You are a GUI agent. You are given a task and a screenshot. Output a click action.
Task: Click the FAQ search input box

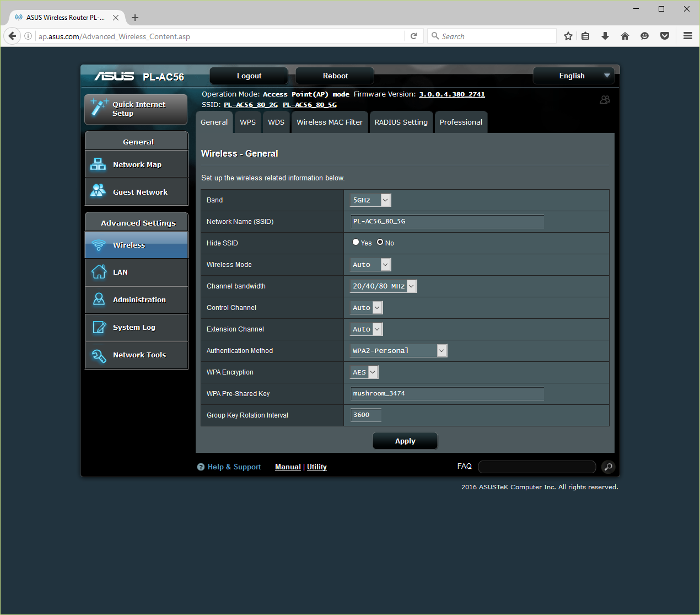click(537, 467)
